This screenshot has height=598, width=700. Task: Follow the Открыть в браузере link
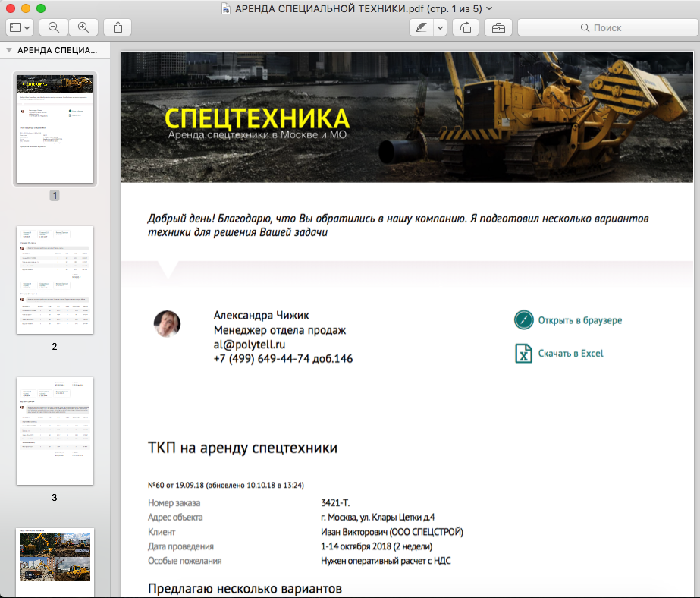[580, 320]
